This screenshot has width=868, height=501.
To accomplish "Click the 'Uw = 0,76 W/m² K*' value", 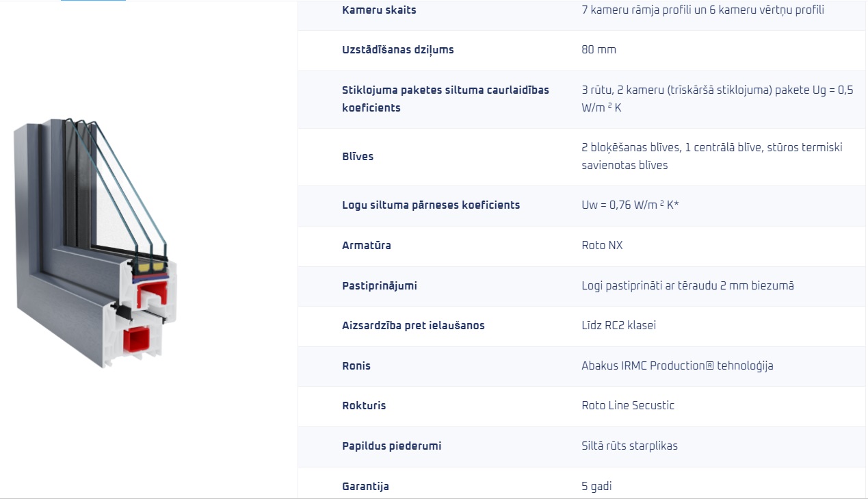I will (x=630, y=205).
